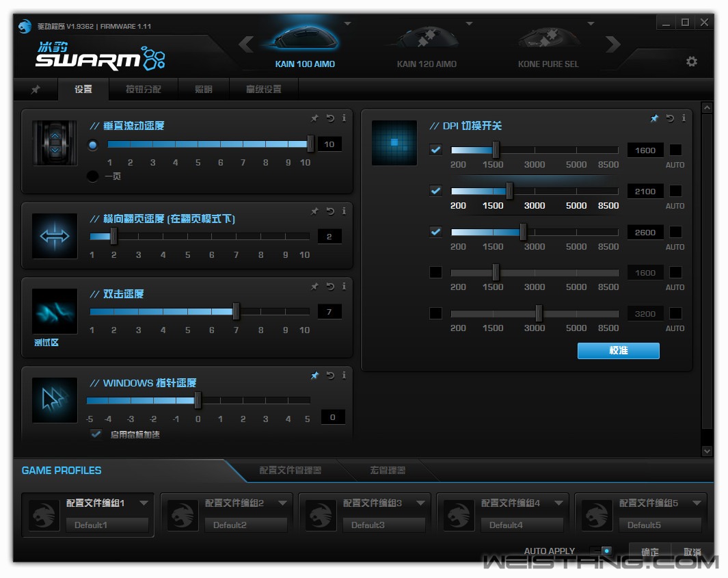This screenshot has height=578, width=728.
Task: Click the Roccat icon of profile slot 5
Action: click(x=597, y=515)
